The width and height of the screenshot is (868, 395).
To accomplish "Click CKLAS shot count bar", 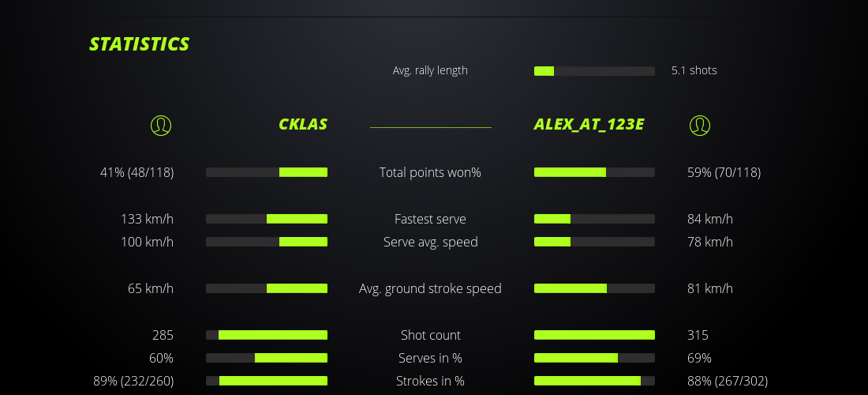I will coord(267,335).
